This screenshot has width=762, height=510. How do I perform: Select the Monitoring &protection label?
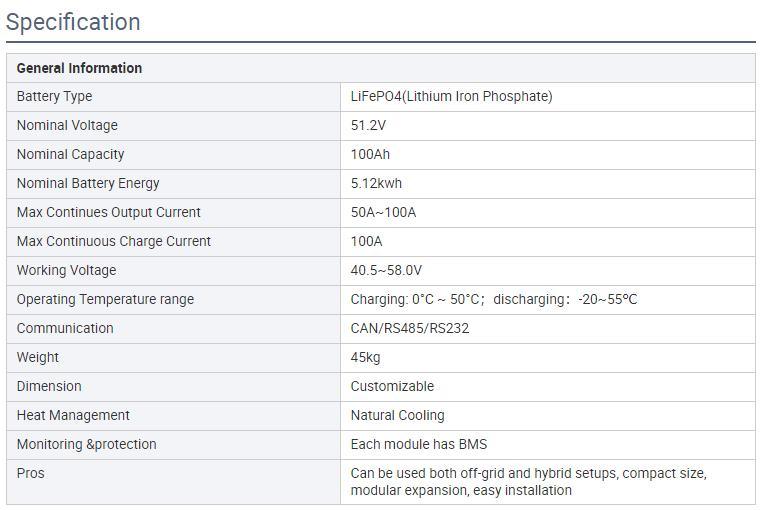pyautogui.click(x=86, y=445)
